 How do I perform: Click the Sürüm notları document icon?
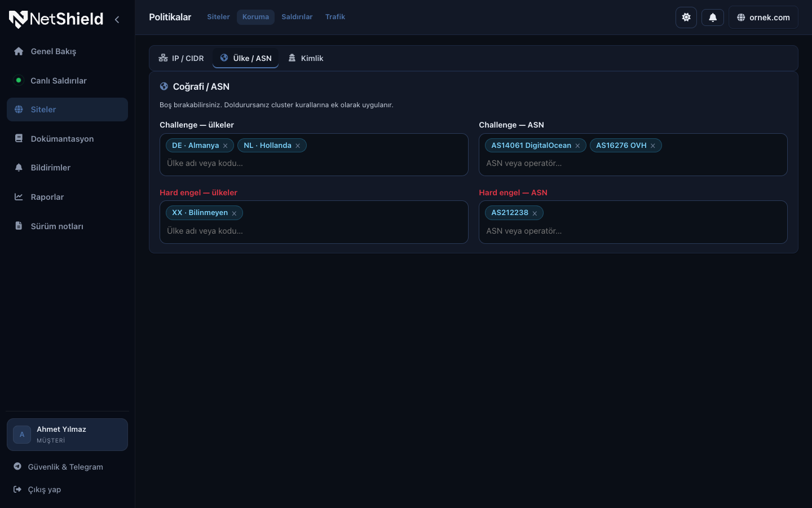tap(19, 226)
